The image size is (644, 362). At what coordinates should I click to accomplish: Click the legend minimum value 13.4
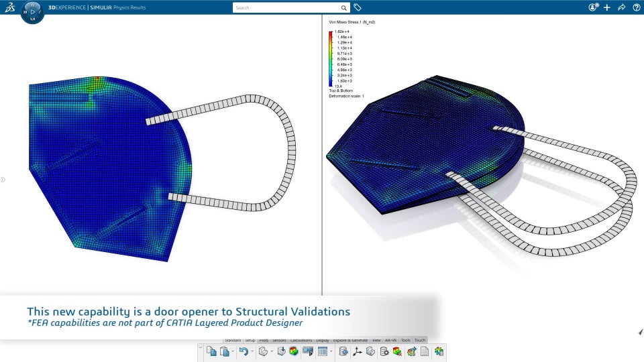338,86
